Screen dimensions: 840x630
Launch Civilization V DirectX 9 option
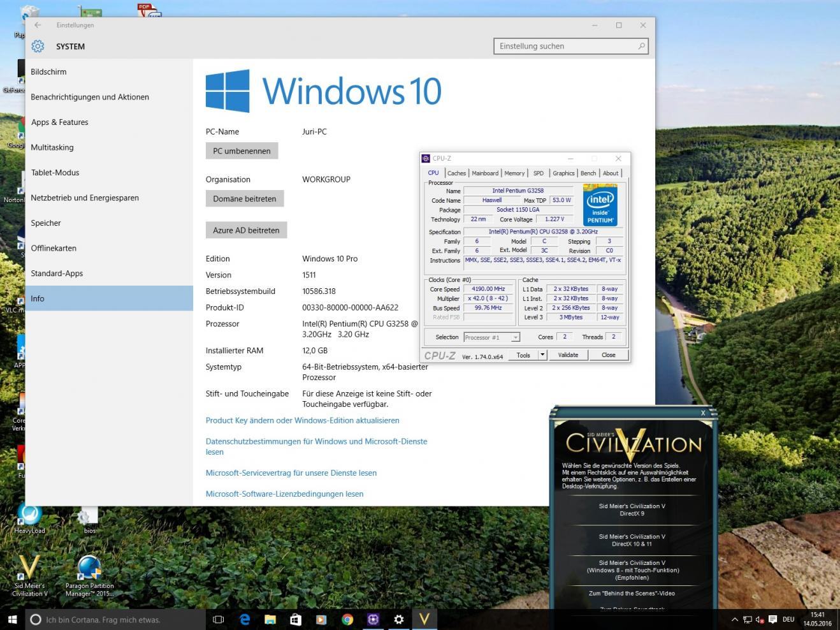(x=632, y=509)
